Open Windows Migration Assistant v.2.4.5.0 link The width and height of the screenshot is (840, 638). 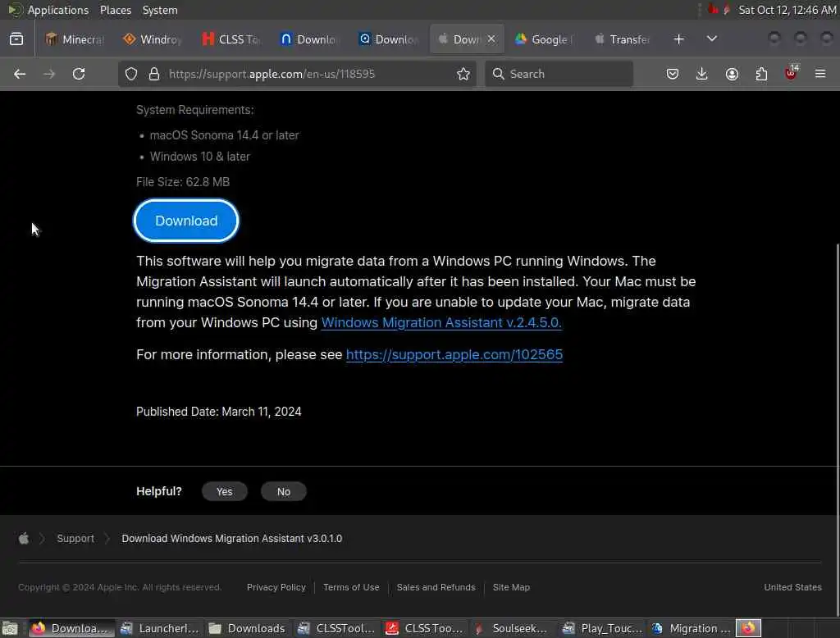[441, 322]
